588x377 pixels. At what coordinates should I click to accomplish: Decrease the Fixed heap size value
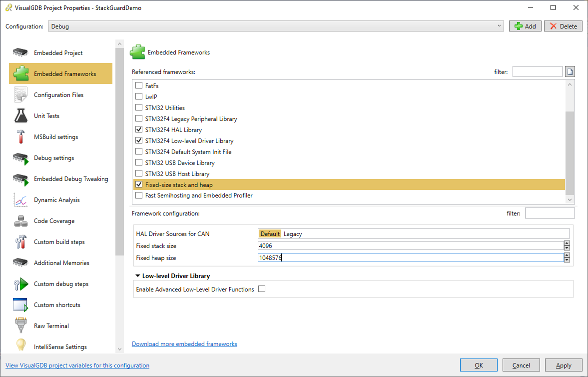pyautogui.click(x=567, y=260)
